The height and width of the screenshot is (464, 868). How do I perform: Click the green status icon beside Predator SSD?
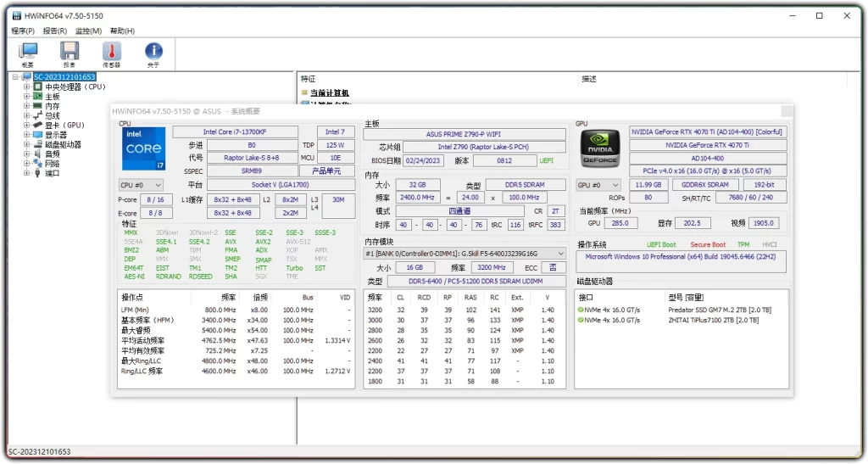[581, 310]
